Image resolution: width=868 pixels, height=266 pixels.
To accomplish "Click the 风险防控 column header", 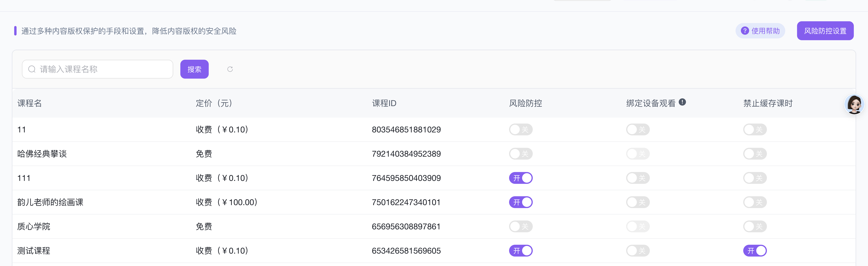I will [525, 103].
